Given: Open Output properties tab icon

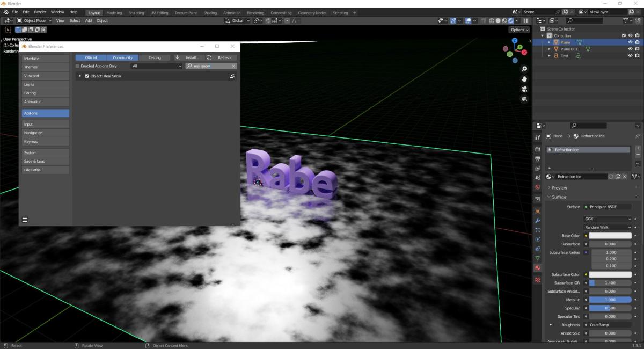Looking at the screenshot, I should [x=537, y=159].
